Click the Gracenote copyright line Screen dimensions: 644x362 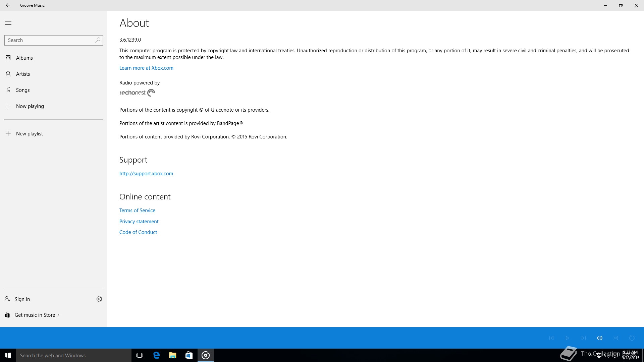click(194, 110)
